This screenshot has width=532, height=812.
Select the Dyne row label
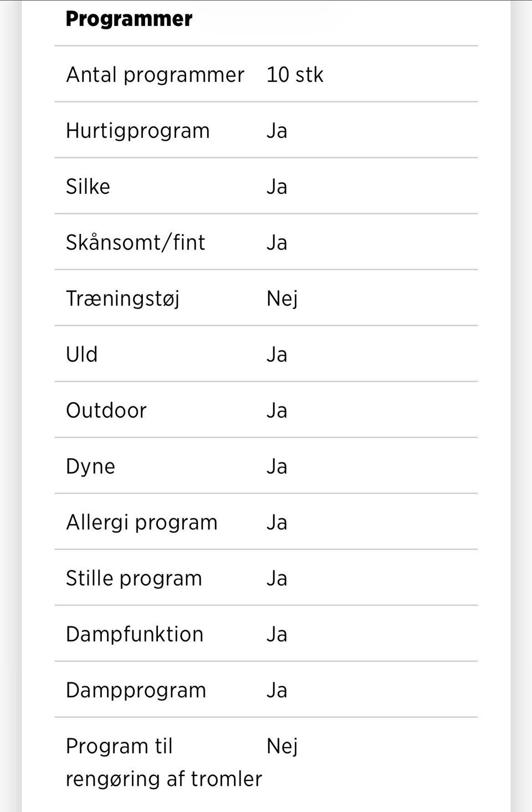pyautogui.click(x=90, y=466)
